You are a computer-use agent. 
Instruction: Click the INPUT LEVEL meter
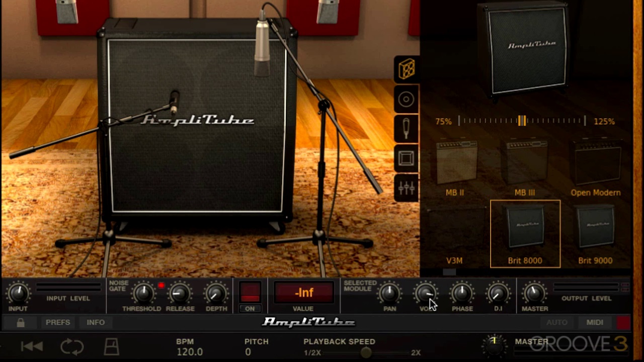[68, 288]
